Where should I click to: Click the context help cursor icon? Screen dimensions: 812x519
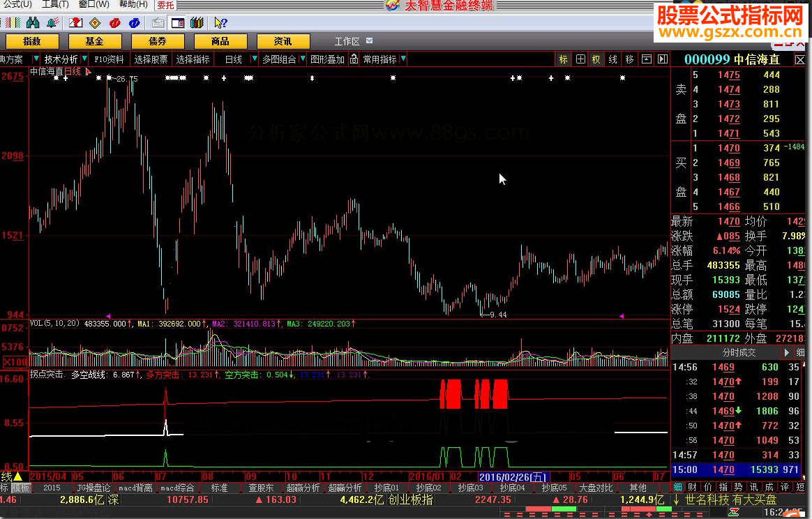pyautogui.click(x=220, y=23)
